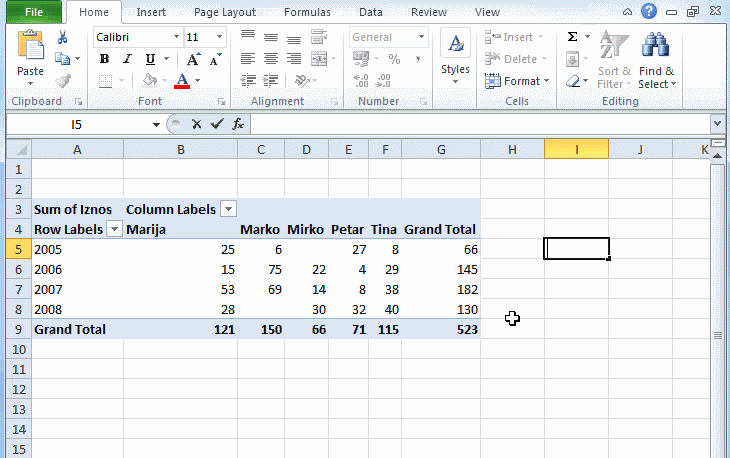Screen dimensions: 730x458
Task: Click the Bold formatting icon
Action: point(104,59)
